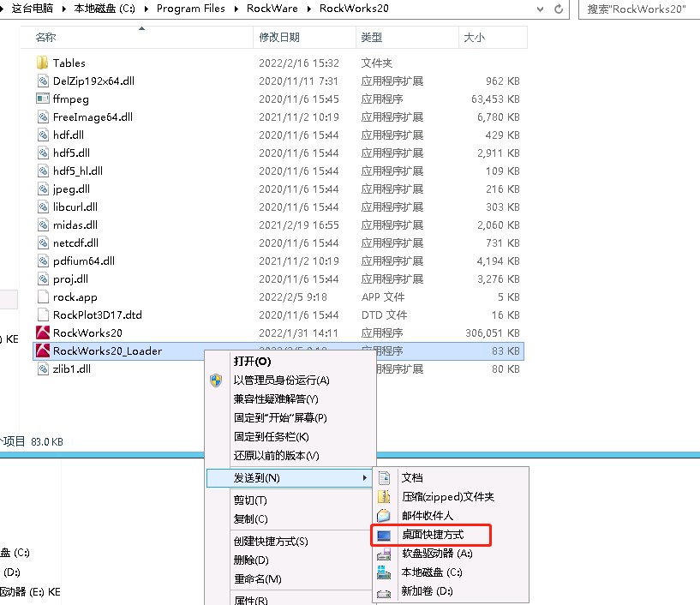This screenshot has height=605, width=700.
Task: Click the zlib1.dll file icon
Action: coord(43,368)
